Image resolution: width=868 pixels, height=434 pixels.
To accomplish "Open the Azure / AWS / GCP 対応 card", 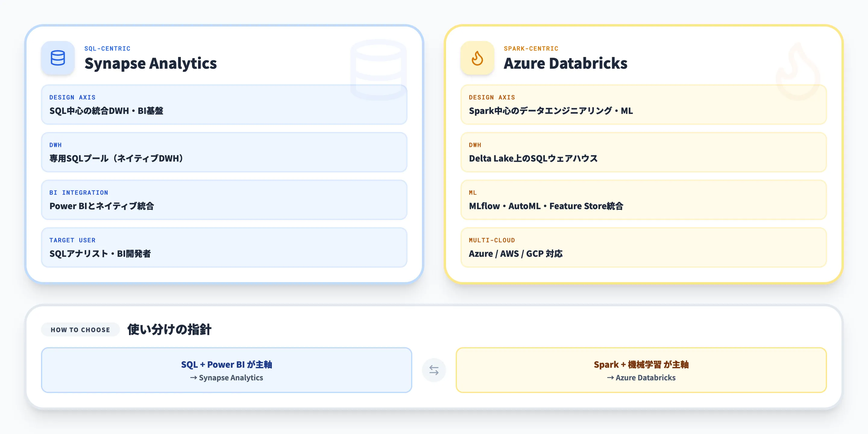I will pyautogui.click(x=643, y=247).
